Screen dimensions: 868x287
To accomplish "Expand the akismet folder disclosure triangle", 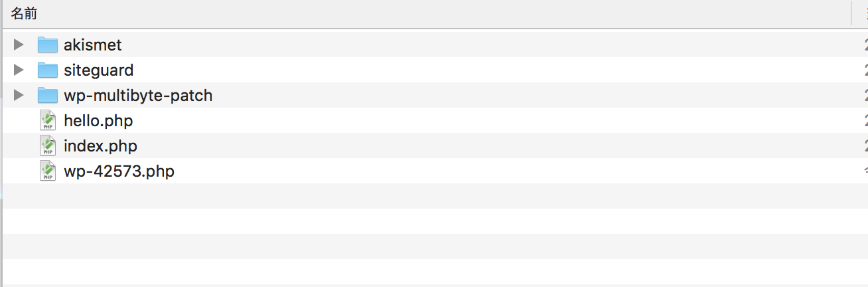I will 19,45.
